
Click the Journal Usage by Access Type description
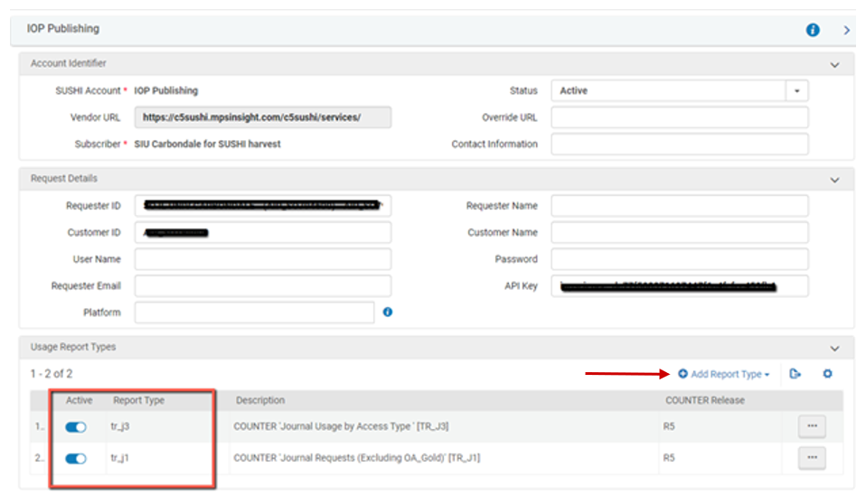click(341, 426)
